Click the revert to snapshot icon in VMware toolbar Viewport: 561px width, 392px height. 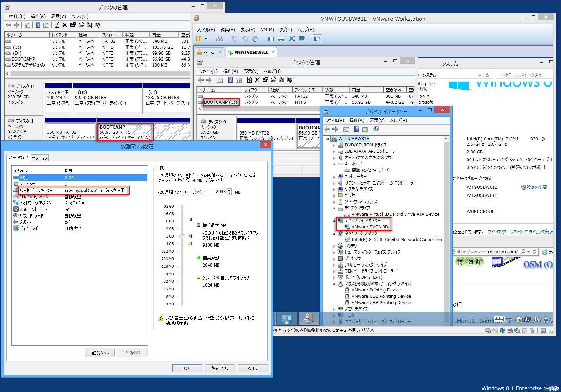tap(245, 39)
